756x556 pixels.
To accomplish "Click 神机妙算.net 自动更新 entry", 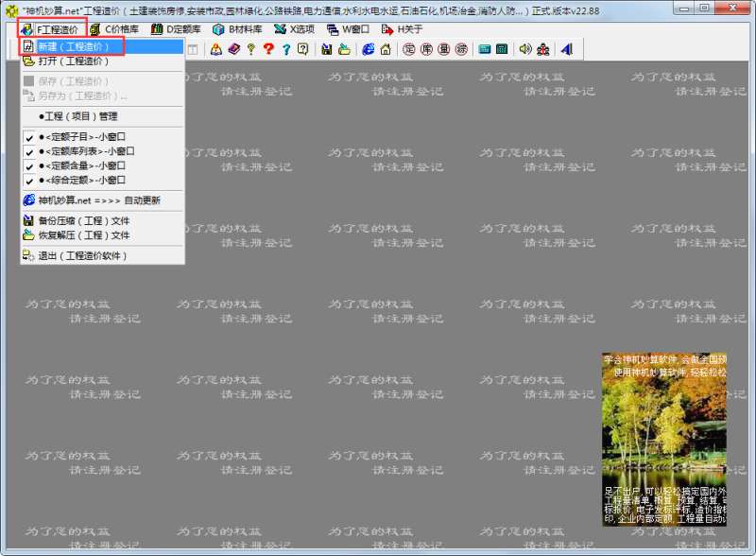I will coord(98,200).
